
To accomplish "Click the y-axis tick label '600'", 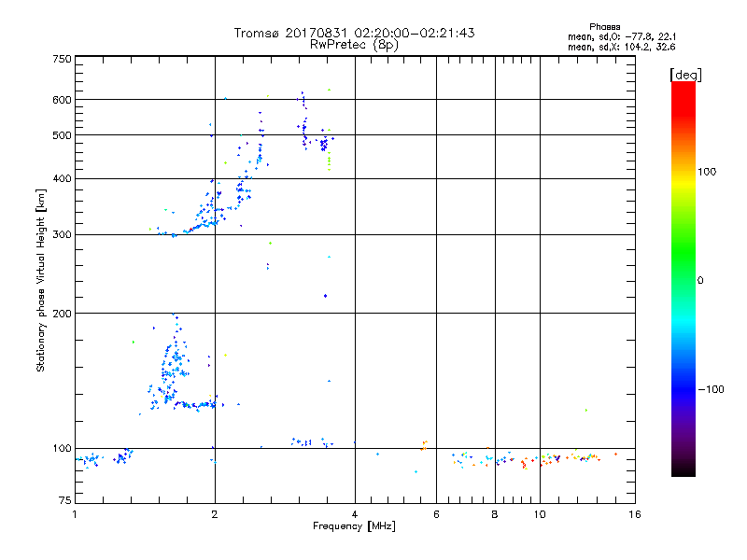I will (x=62, y=100).
